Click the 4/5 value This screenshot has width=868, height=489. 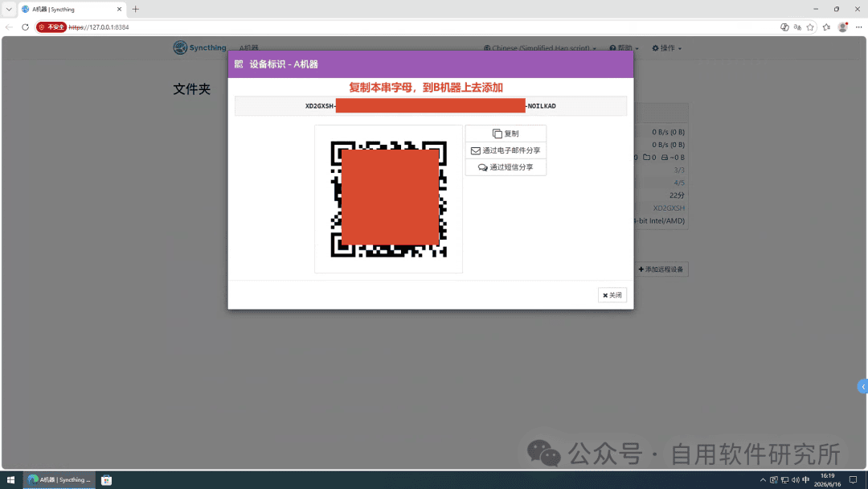[678, 183]
